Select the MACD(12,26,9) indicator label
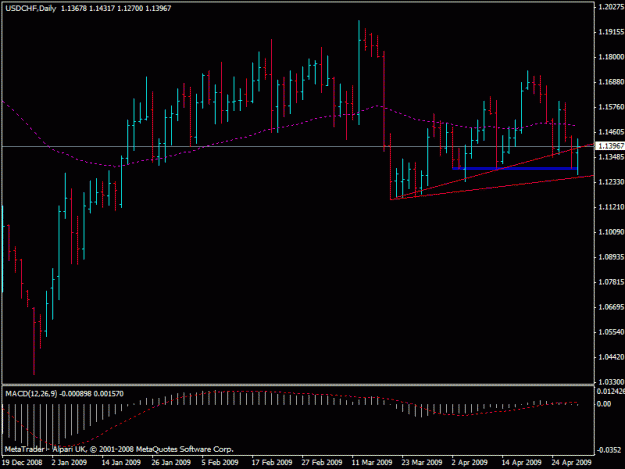625x469 pixels. 32,394
